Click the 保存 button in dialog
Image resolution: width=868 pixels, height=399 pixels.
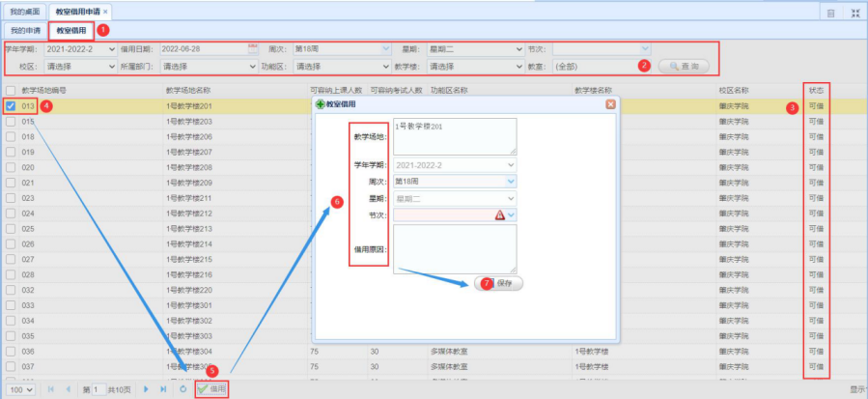[x=499, y=284]
